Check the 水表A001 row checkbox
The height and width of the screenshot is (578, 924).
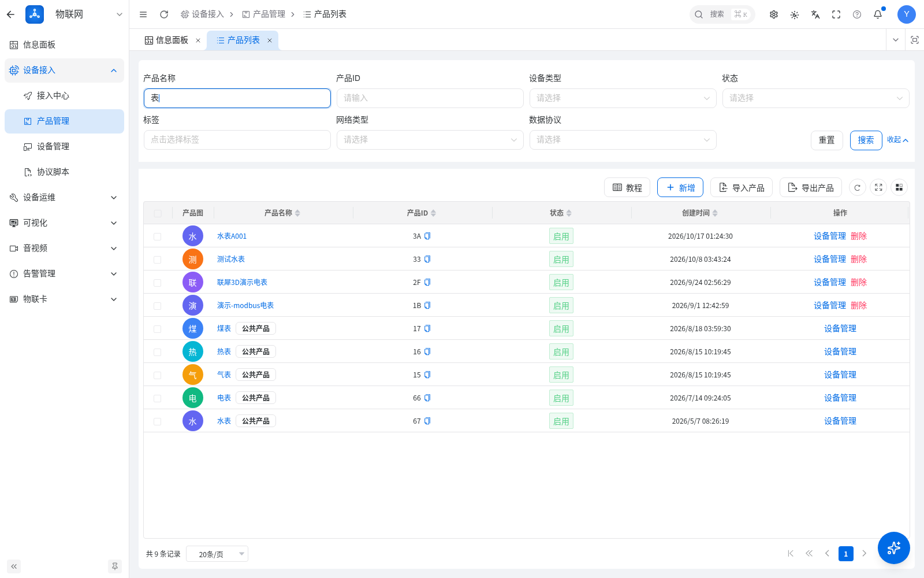coord(157,236)
